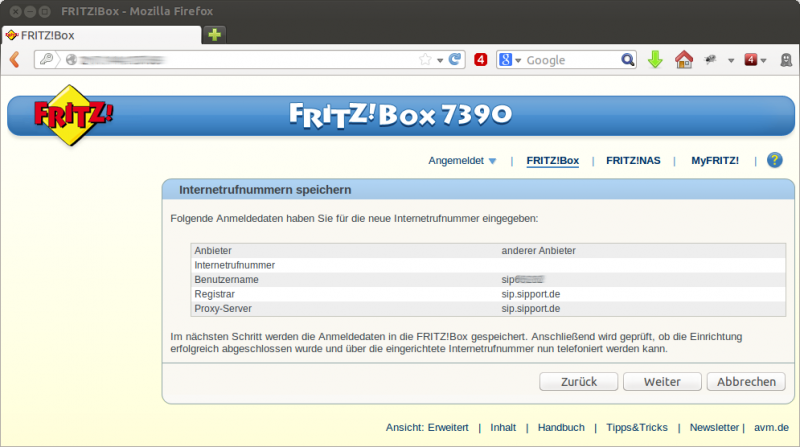Bookmark page with the star icon
Screen dimensions: 800x447
425,60
